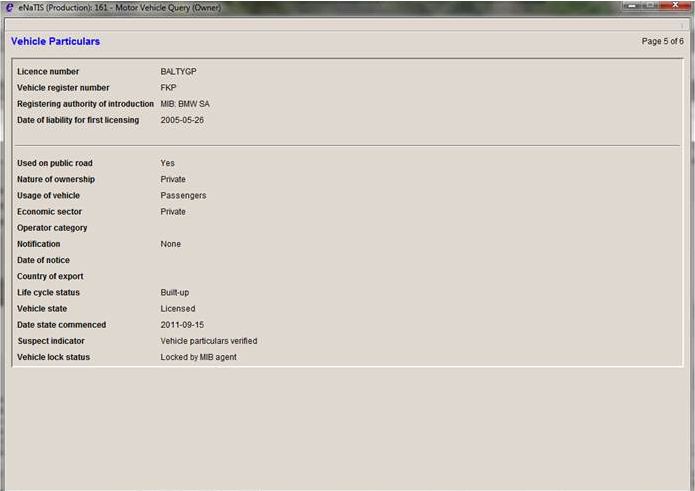This screenshot has width=695, height=491.
Task: Click the Country of export label
Action: point(50,276)
